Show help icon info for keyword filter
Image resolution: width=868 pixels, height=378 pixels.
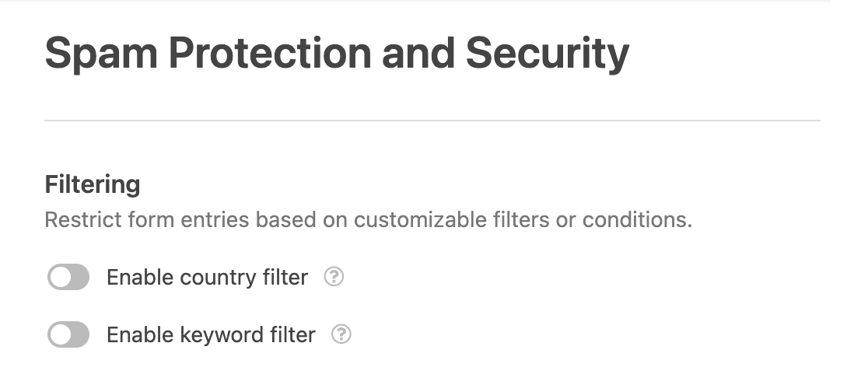pos(341,334)
